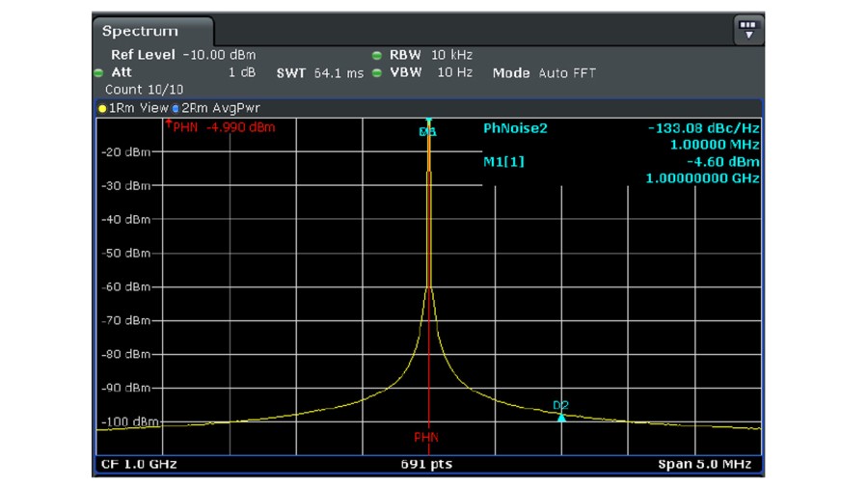Image resolution: width=868 pixels, height=488 pixels.
Task: Select the M1 marker at the peak
Action: 428,131
